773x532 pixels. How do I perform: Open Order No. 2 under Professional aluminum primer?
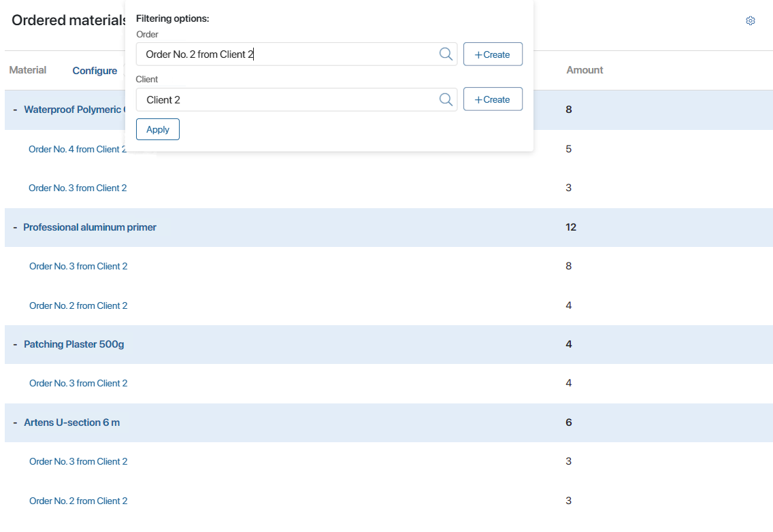point(78,305)
